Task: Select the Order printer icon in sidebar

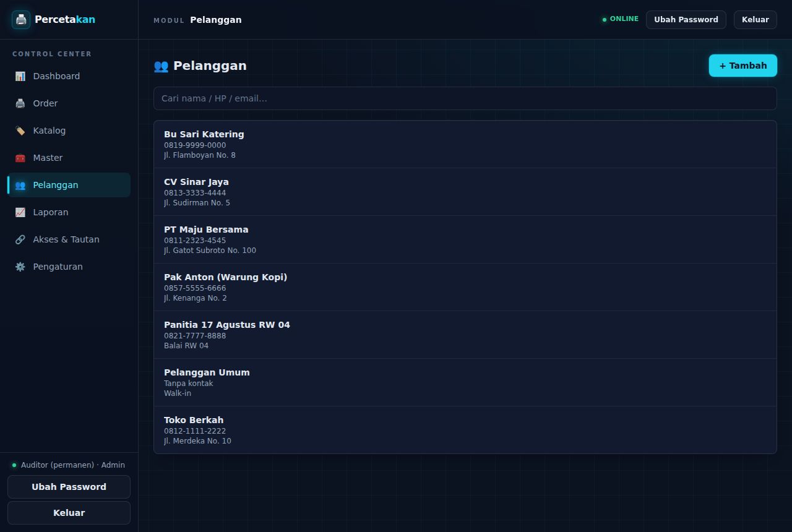Action: (x=20, y=103)
